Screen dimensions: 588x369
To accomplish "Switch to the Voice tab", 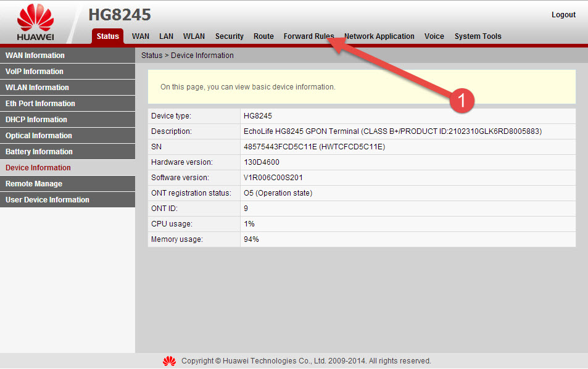I will [x=434, y=36].
